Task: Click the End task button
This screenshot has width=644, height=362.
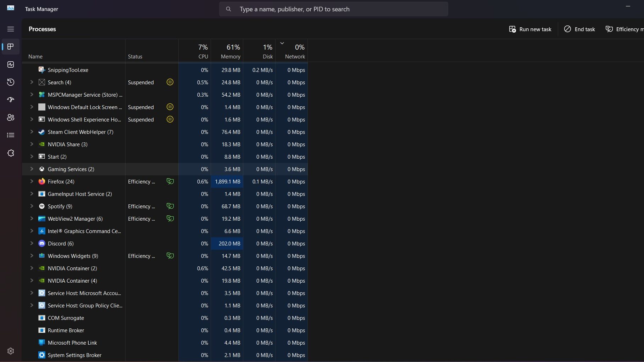Action: tap(579, 29)
